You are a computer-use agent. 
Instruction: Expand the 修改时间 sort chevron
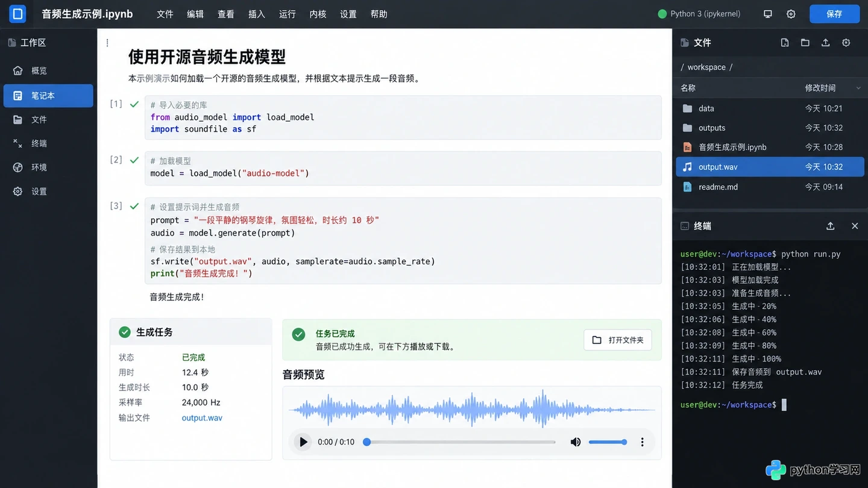coord(858,89)
